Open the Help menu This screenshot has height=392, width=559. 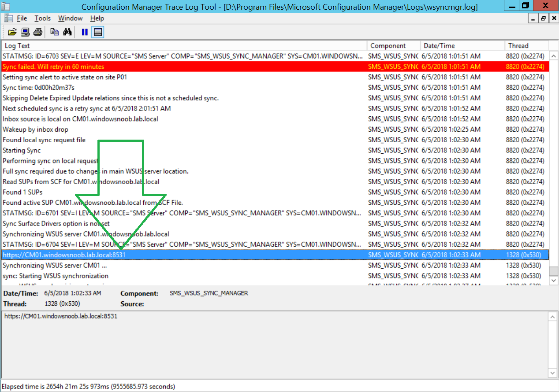pyautogui.click(x=97, y=18)
